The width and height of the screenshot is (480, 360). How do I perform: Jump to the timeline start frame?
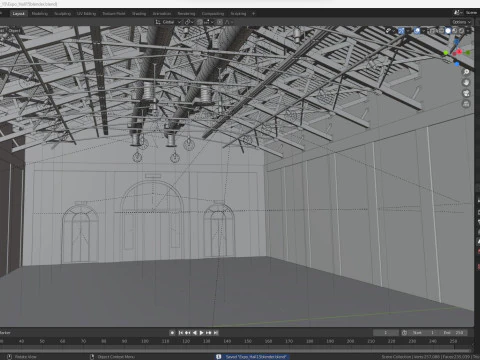point(181,333)
